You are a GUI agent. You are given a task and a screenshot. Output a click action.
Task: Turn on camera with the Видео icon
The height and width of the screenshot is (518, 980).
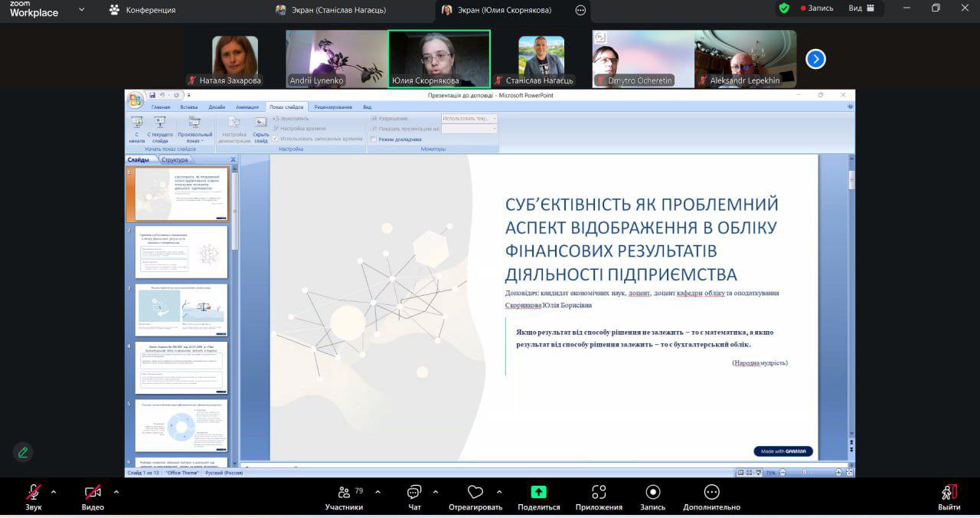pos(93,492)
